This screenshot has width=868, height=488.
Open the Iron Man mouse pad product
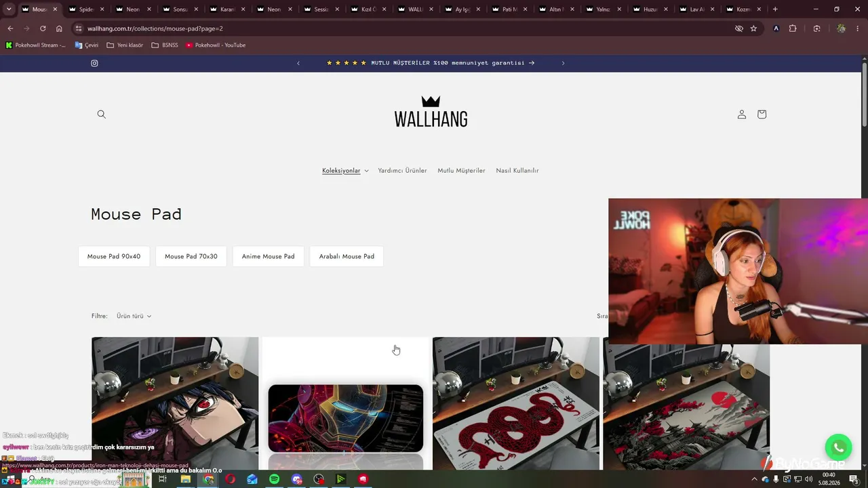pos(346,404)
